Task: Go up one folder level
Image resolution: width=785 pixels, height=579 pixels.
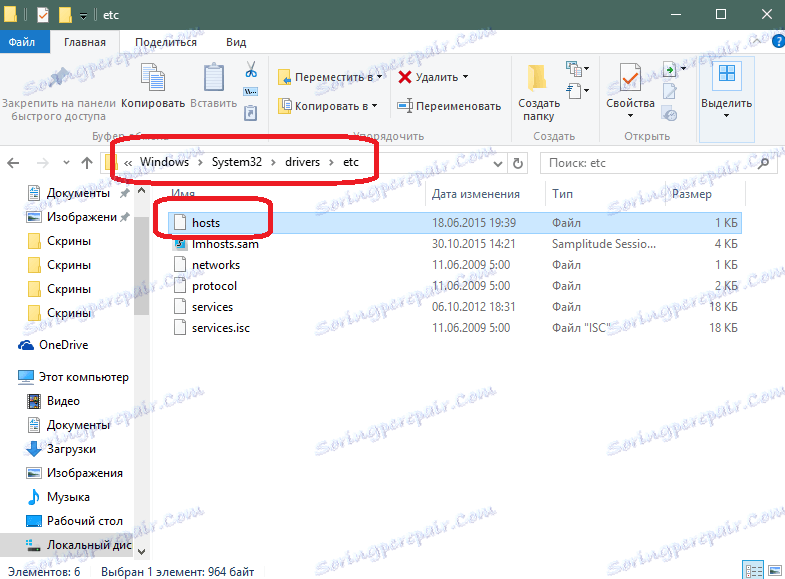Action: (x=87, y=163)
